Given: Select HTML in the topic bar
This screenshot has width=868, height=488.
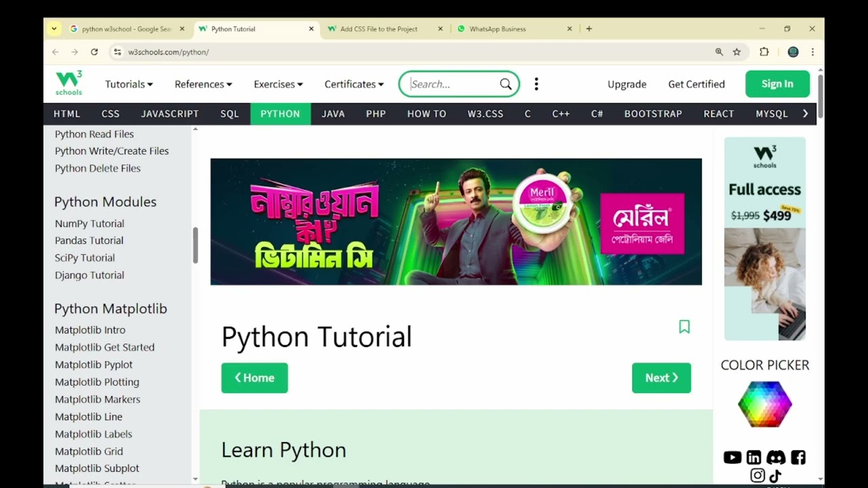Looking at the screenshot, I should tap(66, 114).
